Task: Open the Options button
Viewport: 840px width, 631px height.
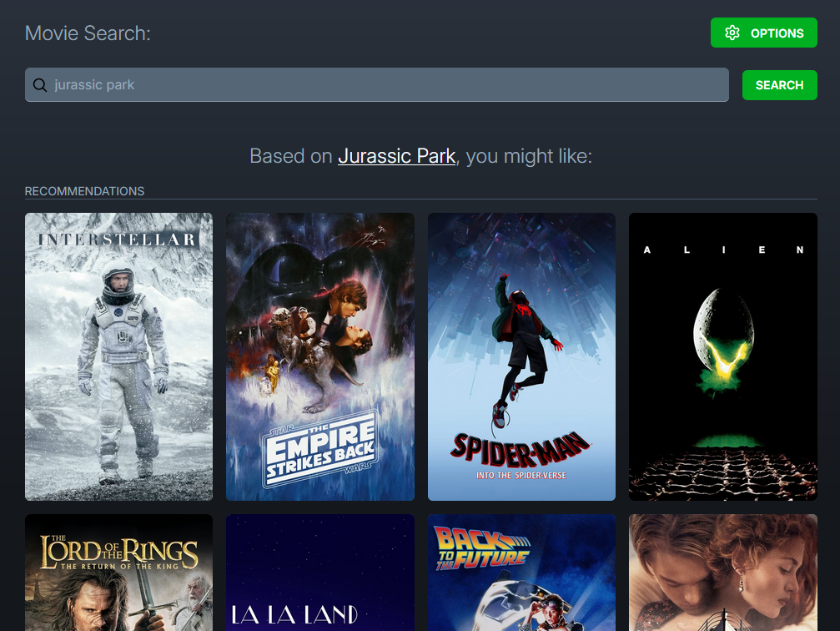Action: tap(763, 33)
